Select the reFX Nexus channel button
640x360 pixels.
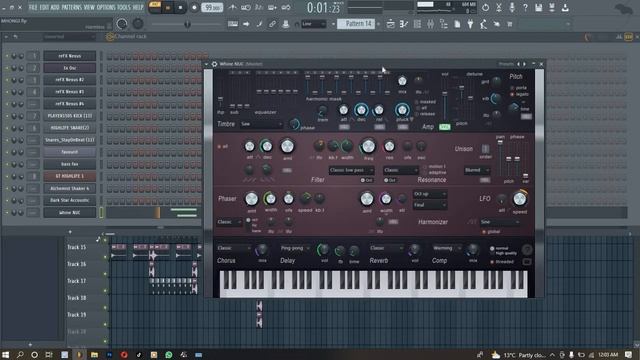(69, 56)
